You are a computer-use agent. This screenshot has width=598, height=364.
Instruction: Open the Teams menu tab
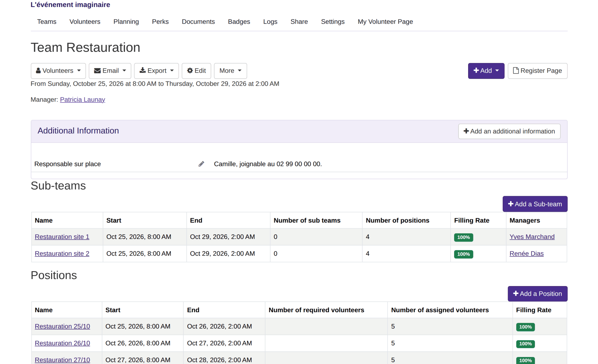[x=47, y=22]
